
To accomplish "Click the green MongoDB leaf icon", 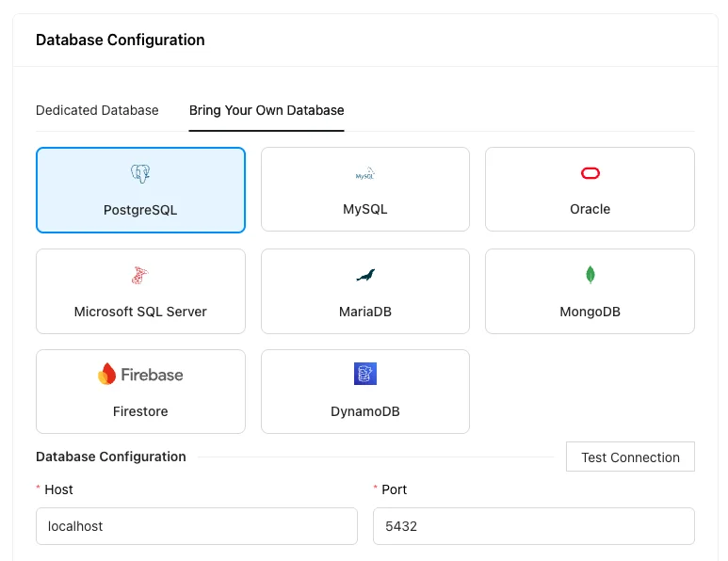I will point(590,275).
